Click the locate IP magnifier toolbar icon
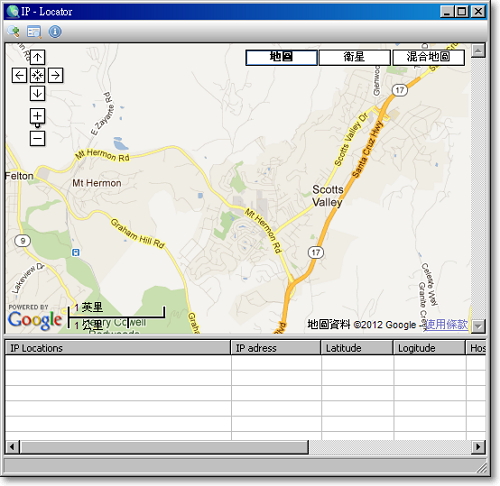 pos(14,32)
